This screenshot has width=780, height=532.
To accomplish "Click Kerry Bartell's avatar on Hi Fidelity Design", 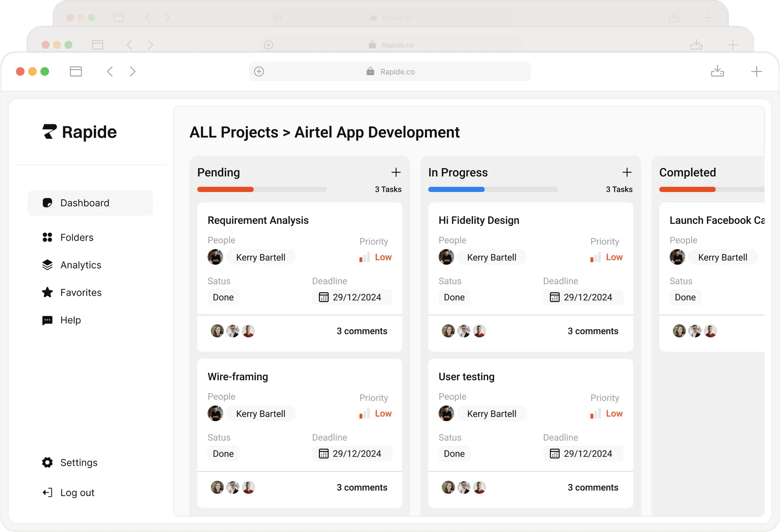I will click(447, 257).
